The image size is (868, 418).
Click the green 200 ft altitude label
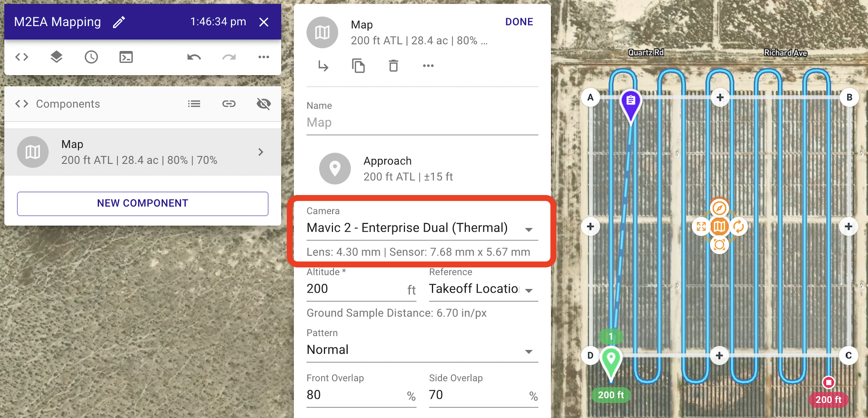point(611,395)
